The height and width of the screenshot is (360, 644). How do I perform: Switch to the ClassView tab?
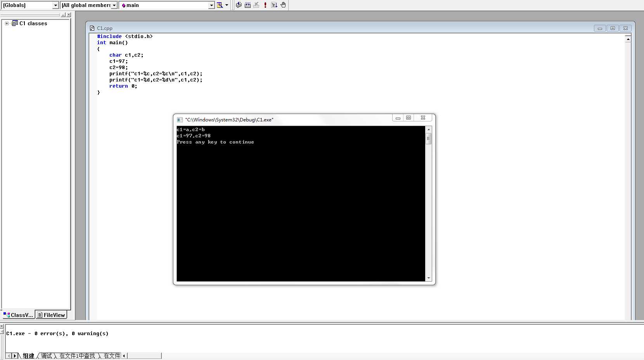click(18, 315)
